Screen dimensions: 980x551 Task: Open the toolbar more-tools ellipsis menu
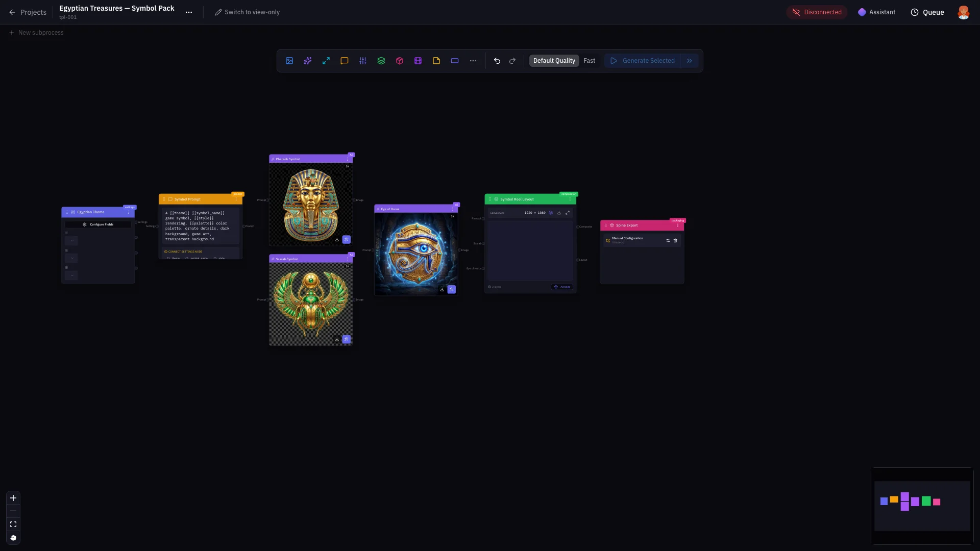point(473,61)
